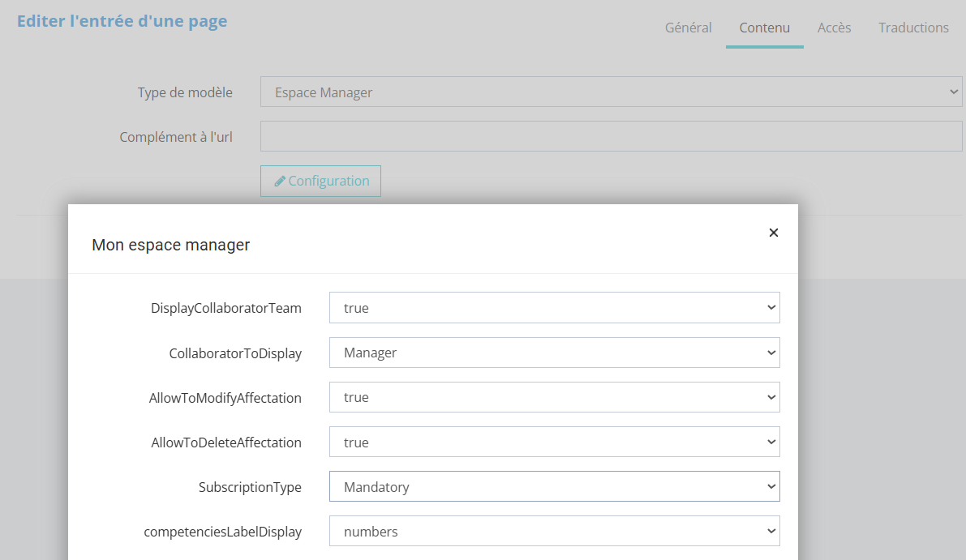Expand the competenciesLabelDisplay numbers dropdown
Image resolution: width=966 pixels, height=560 pixels.
click(554, 532)
